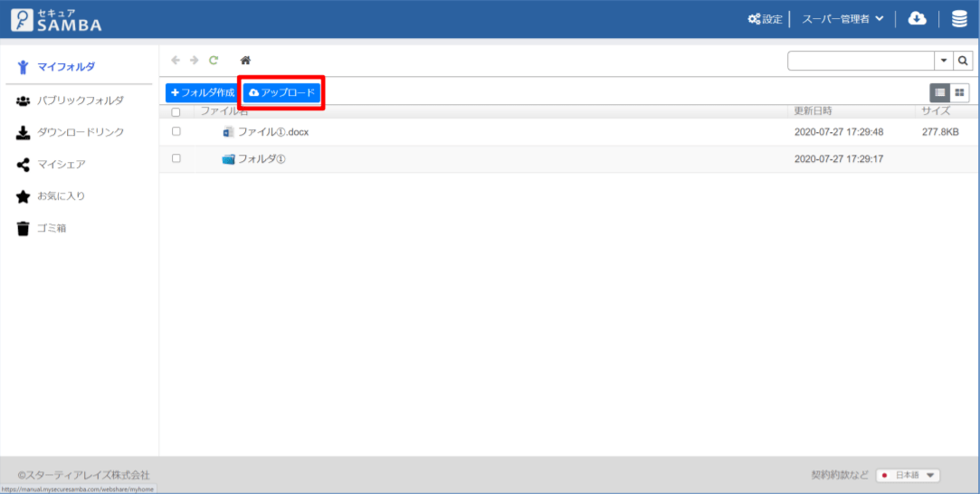The height and width of the screenshot is (494, 980).
Task: Switch to list view
Action: (939, 93)
